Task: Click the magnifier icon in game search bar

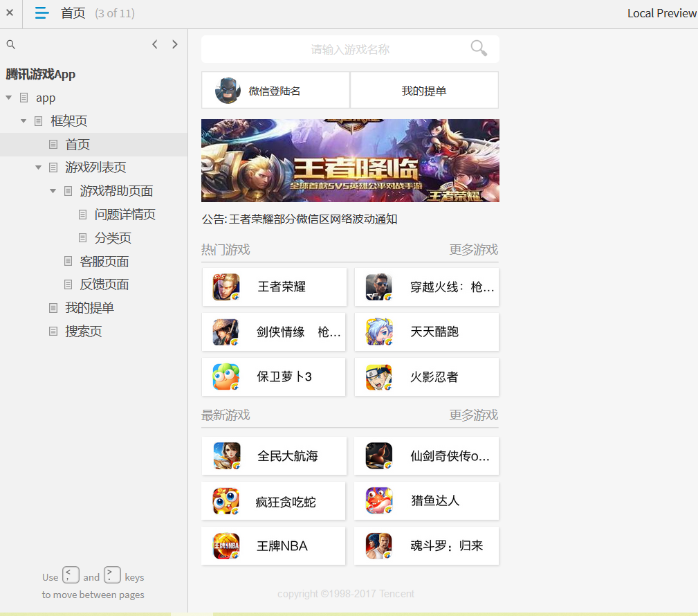Action: pos(479,48)
